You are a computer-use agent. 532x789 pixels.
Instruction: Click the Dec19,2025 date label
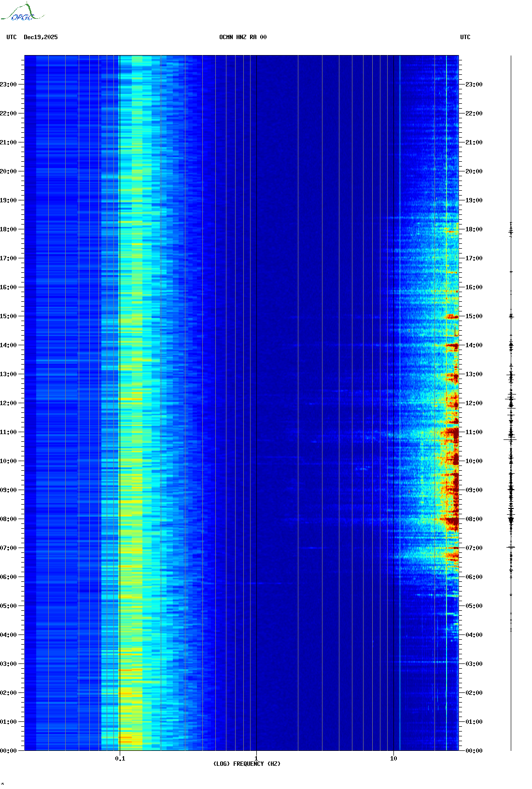pos(41,37)
